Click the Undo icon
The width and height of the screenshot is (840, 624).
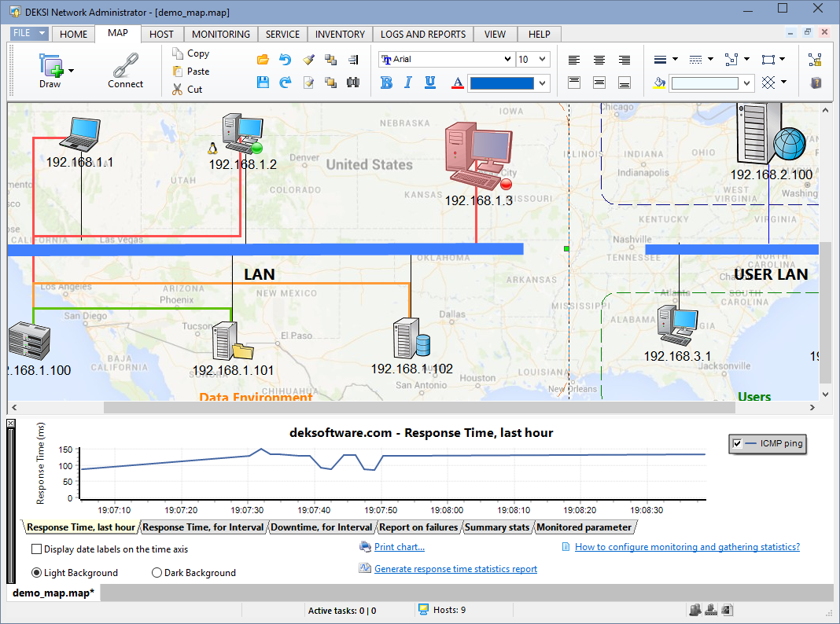285,59
